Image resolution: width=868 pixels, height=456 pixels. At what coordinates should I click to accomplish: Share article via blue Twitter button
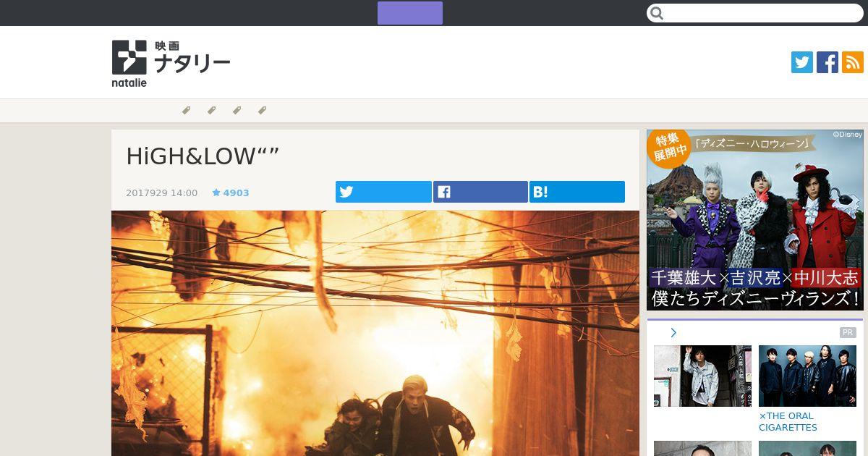pyautogui.click(x=383, y=192)
